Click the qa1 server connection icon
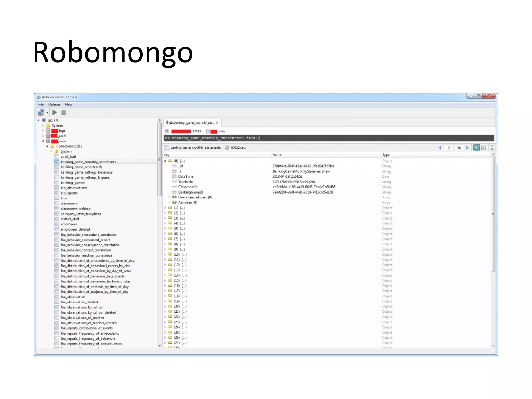 [44, 120]
